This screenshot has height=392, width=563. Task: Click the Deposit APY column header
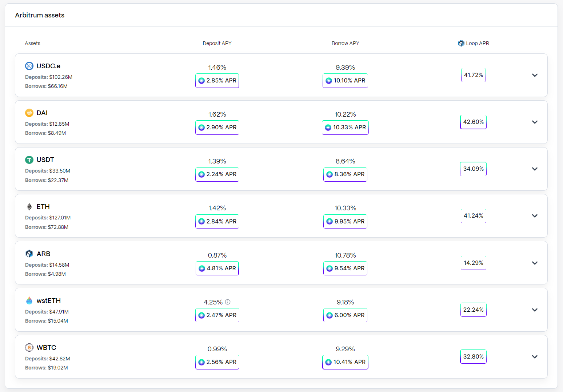[x=217, y=43]
